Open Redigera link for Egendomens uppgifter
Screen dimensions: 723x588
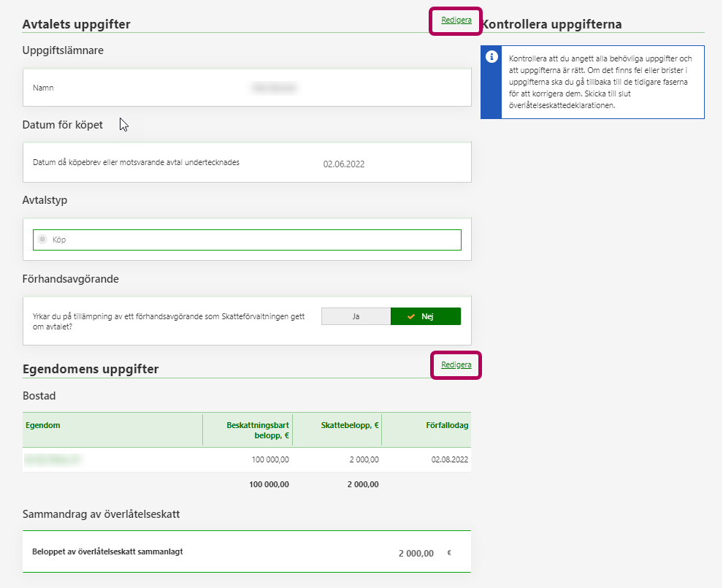[x=456, y=364]
